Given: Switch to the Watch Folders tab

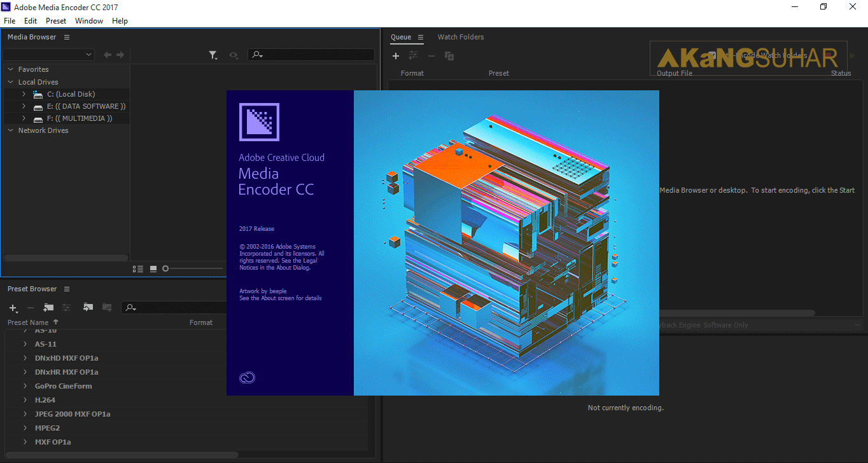Looking at the screenshot, I should [x=461, y=37].
